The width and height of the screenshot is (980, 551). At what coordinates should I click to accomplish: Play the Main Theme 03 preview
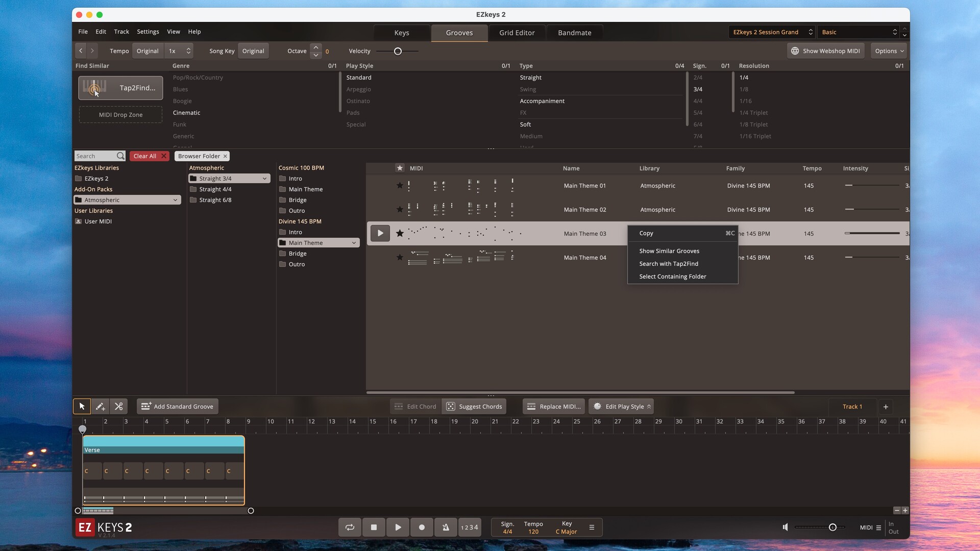380,234
